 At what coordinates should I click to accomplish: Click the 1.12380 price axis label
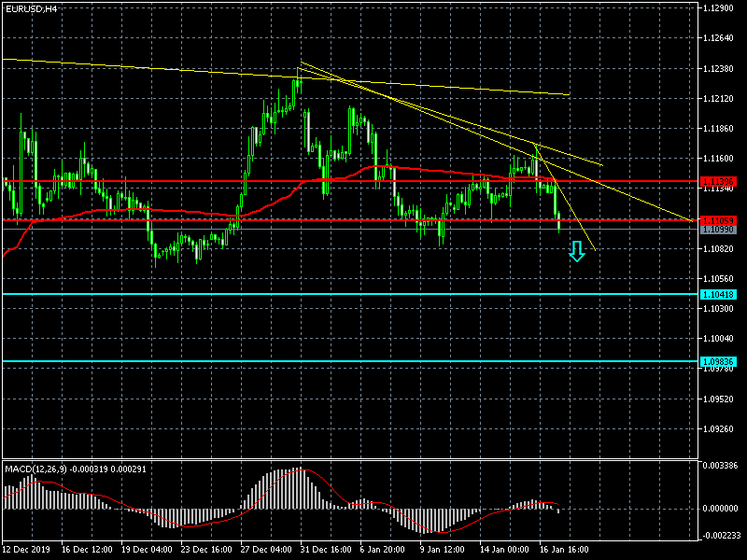pyautogui.click(x=718, y=68)
